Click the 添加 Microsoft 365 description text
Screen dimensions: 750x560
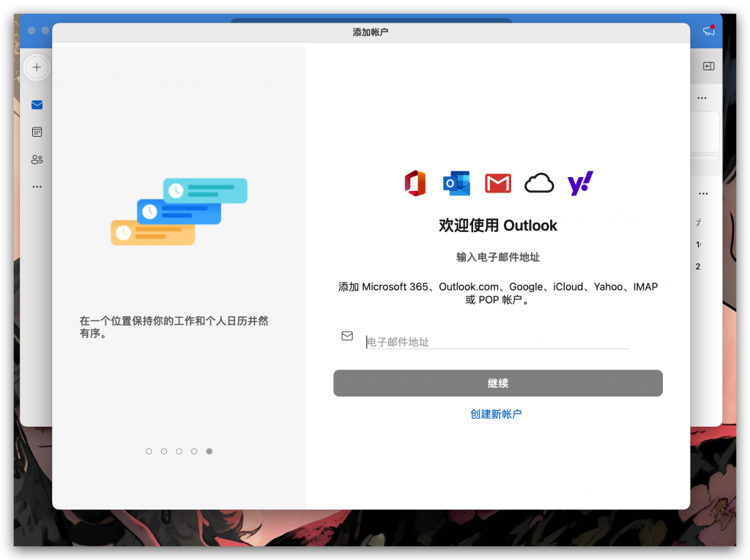click(x=498, y=293)
